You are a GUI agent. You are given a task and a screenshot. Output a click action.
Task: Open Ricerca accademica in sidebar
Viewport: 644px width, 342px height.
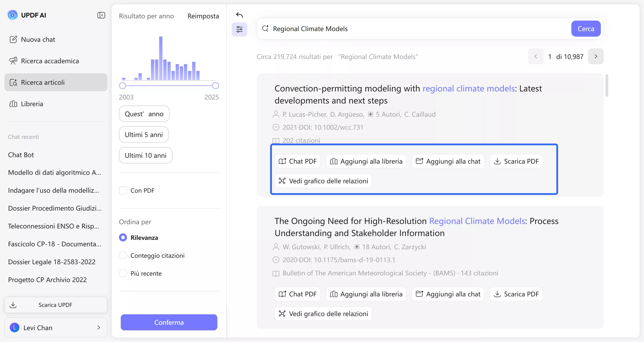coord(50,61)
